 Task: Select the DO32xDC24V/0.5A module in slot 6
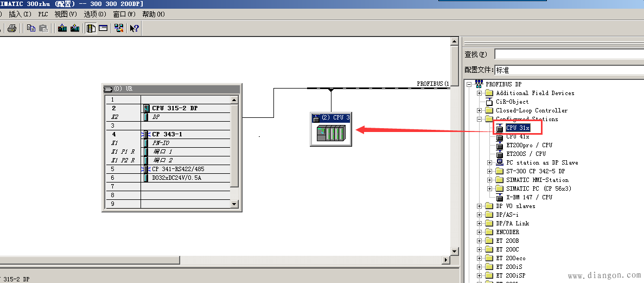[x=176, y=178]
